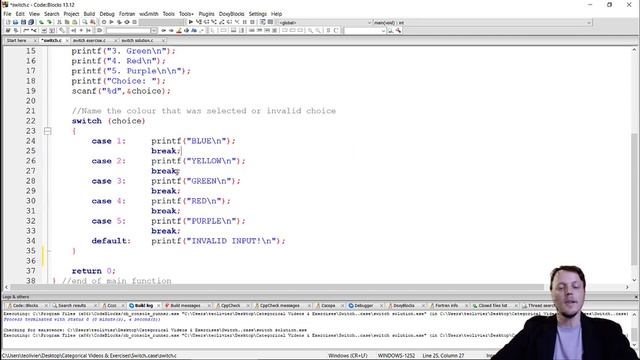Click the editor horizontal scrollbar thumb
640x360 pixels.
(278, 287)
